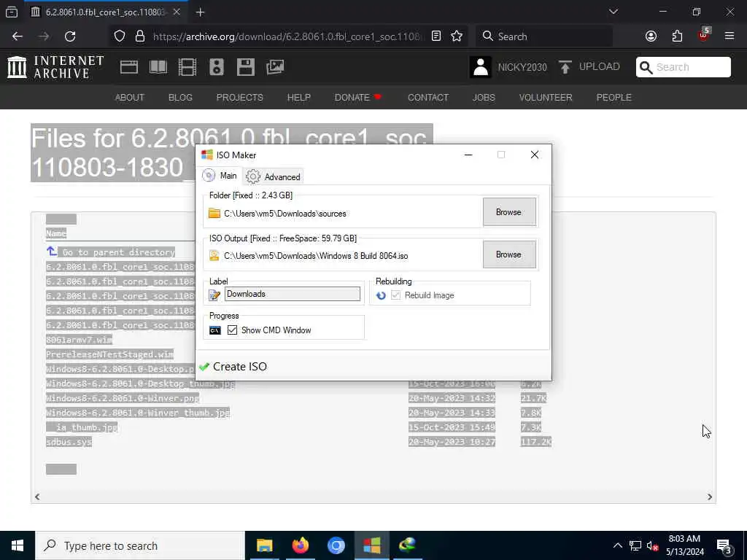
Task: Click the Firefox toolbar Search box
Action: click(x=544, y=36)
